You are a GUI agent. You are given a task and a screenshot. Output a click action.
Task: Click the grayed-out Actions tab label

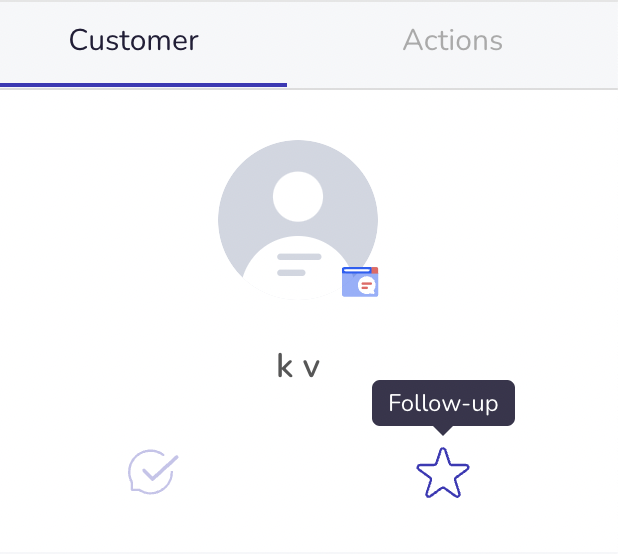(452, 40)
